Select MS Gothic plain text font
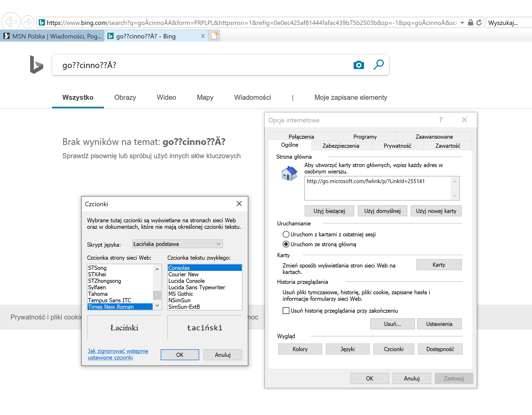This screenshot has width=532, height=415. coord(205,294)
